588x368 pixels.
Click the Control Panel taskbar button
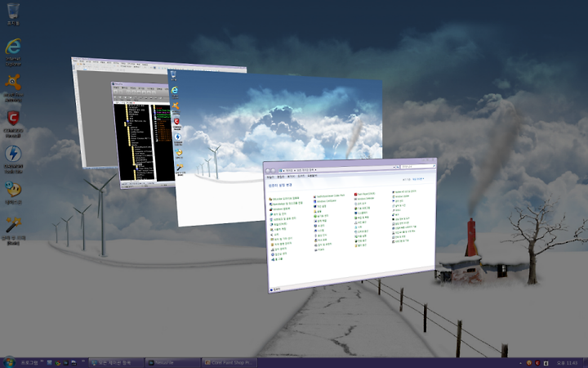pos(116,363)
